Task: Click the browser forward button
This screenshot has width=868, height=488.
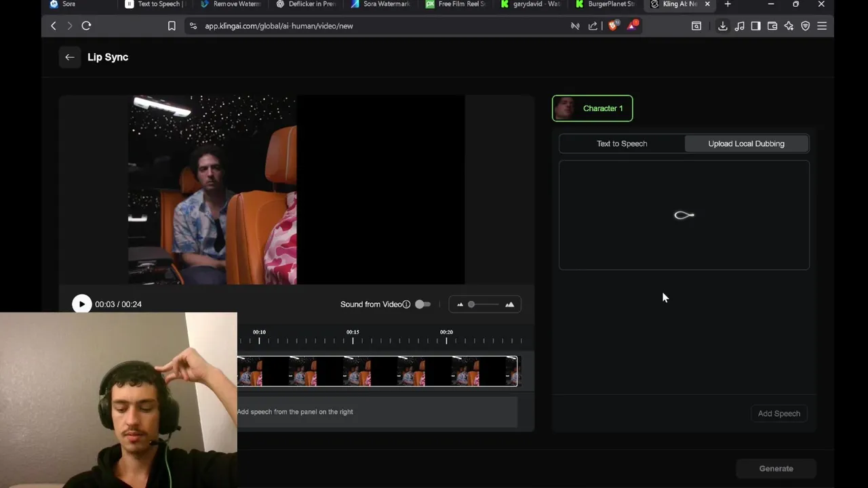Action: click(69, 26)
